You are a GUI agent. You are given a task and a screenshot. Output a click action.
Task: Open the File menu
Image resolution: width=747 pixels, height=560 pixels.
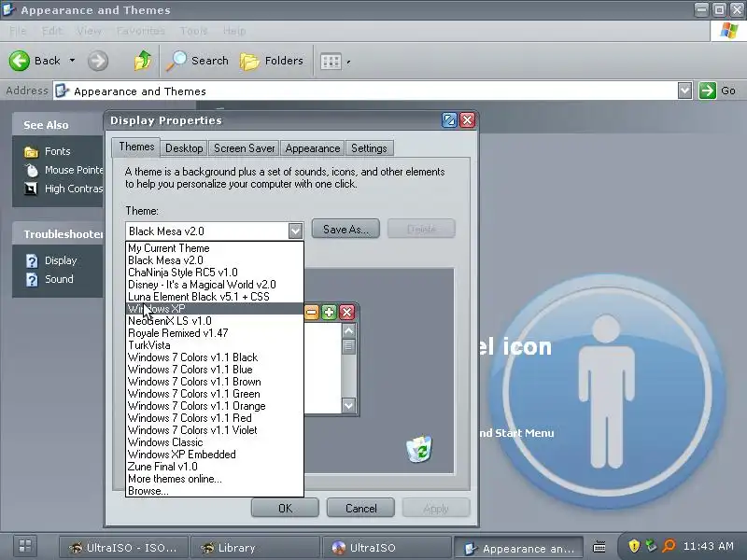click(x=18, y=31)
